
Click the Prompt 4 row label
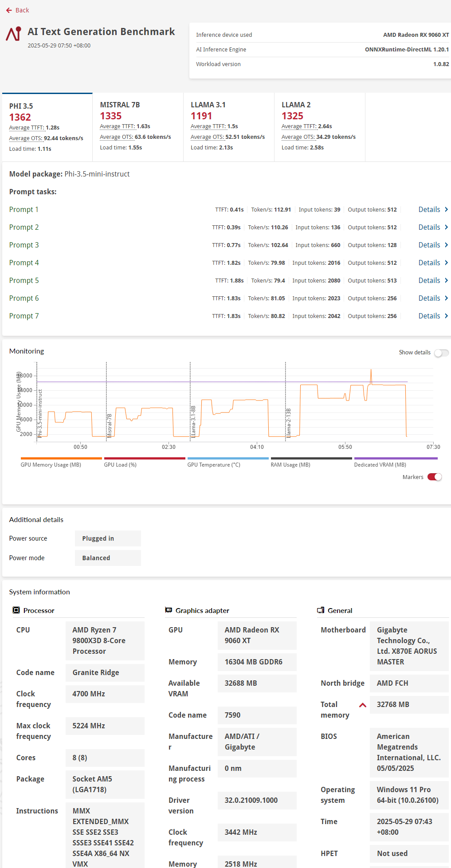24,263
